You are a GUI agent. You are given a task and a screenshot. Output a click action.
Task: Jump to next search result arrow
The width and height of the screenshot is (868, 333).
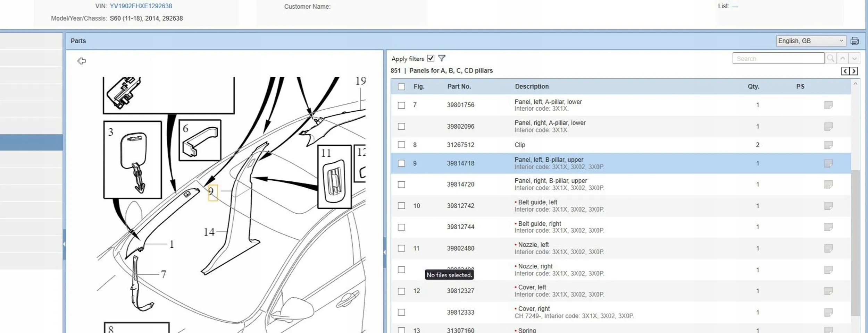pos(854,58)
